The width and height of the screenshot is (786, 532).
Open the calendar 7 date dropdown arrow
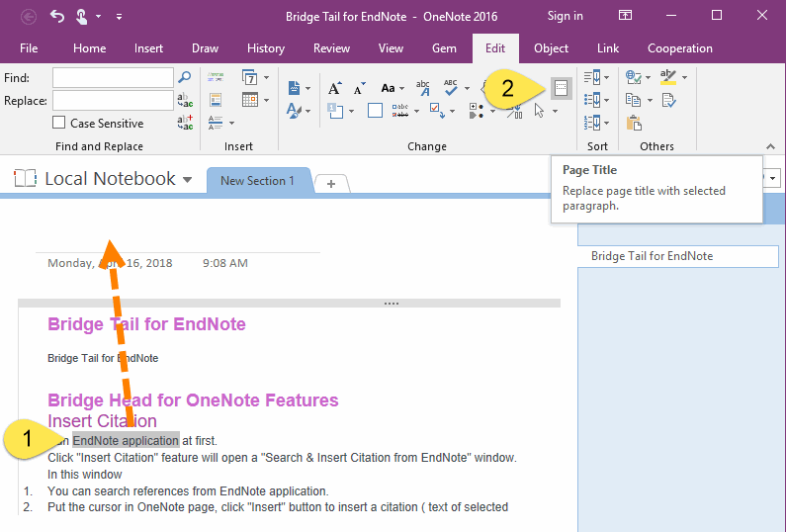[x=266, y=78]
